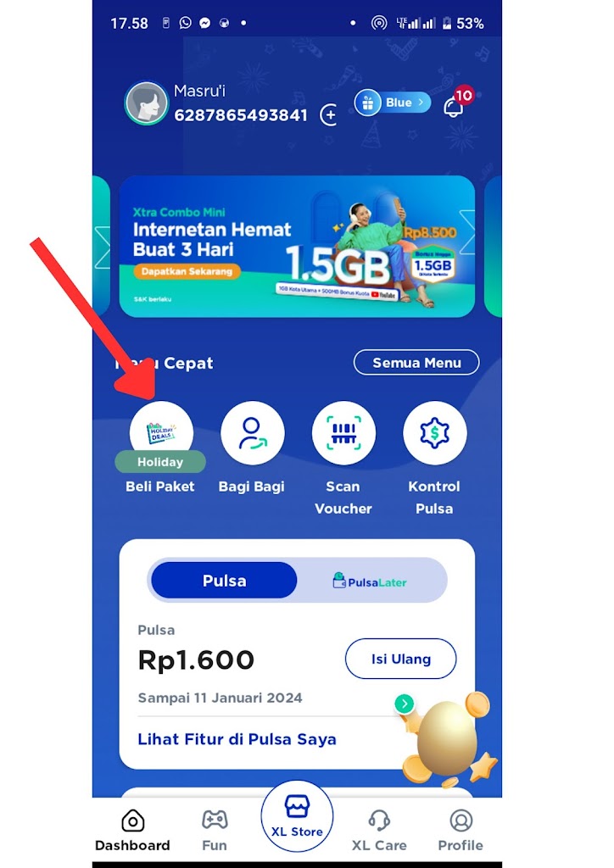The image size is (614, 868).
Task: Go to the Profile tab
Action: [460, 831]
